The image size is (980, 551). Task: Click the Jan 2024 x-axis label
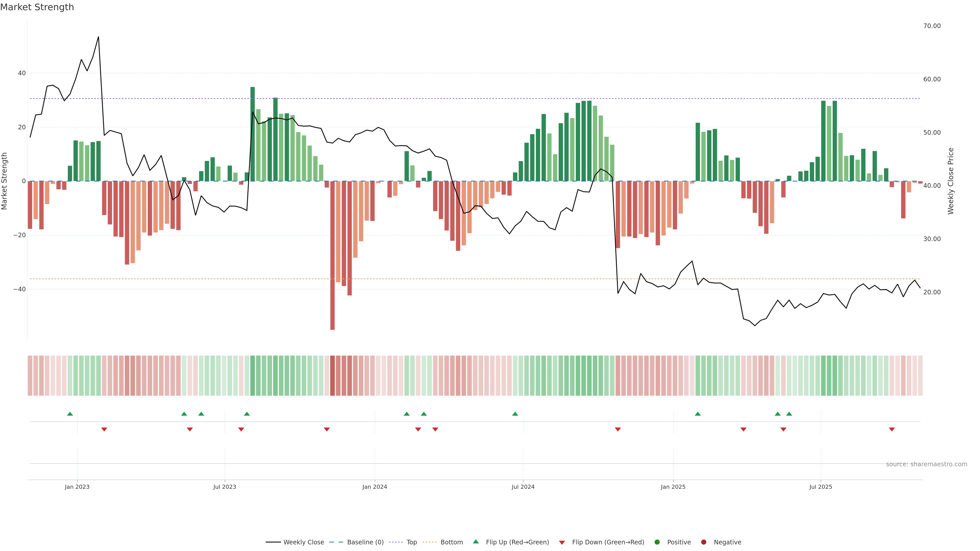click(375, 487)
